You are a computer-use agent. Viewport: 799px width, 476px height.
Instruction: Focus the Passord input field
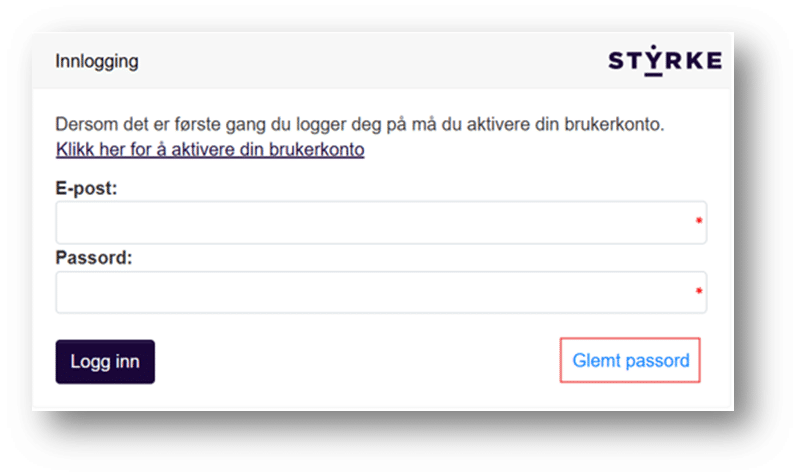(370, 292)
